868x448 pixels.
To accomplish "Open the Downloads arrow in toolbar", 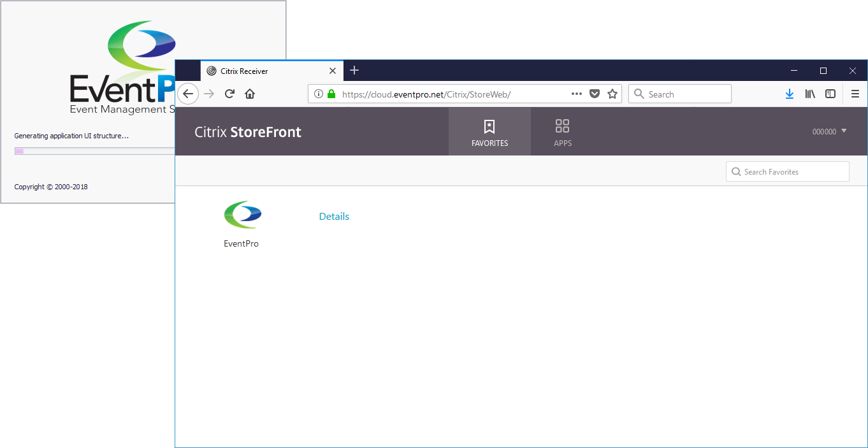I will click(x=790, y=94).
